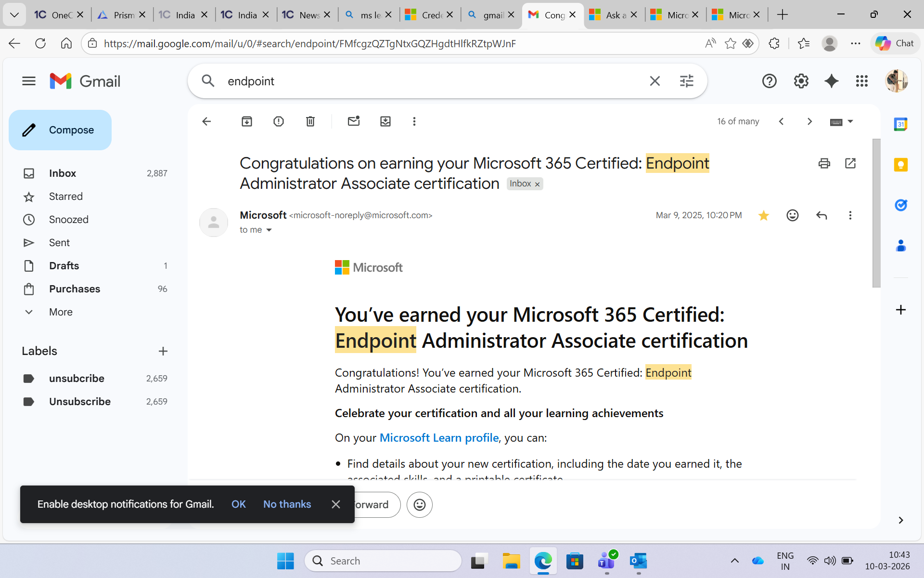Dismiss the notification prompt with X
This screenshot has width=924, height=578.
click(x=336, y=504)
